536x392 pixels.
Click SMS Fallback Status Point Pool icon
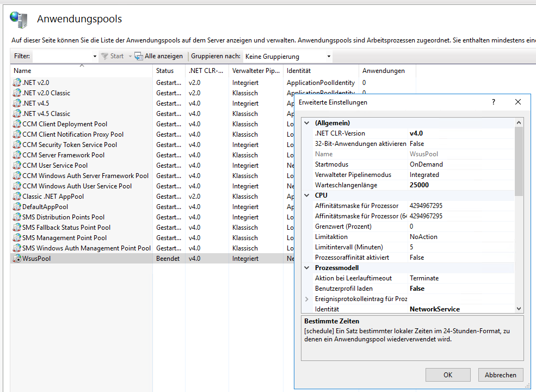click(x=17, y=227)
